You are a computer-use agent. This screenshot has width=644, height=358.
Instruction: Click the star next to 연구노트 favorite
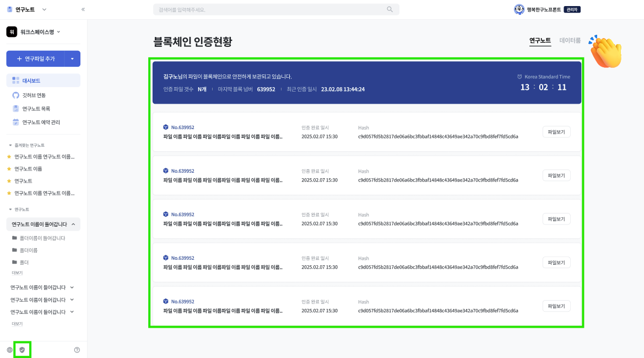[9, 181]
